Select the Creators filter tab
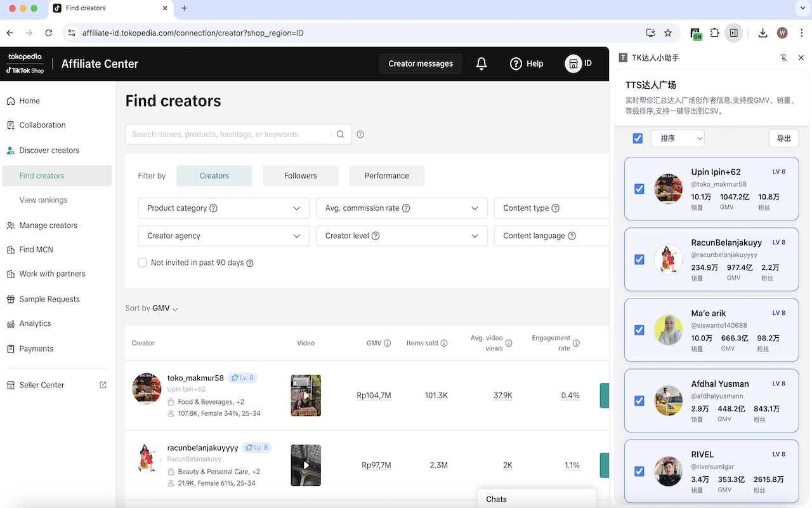Viewport: 812px width, 508px height. point(214,176)
